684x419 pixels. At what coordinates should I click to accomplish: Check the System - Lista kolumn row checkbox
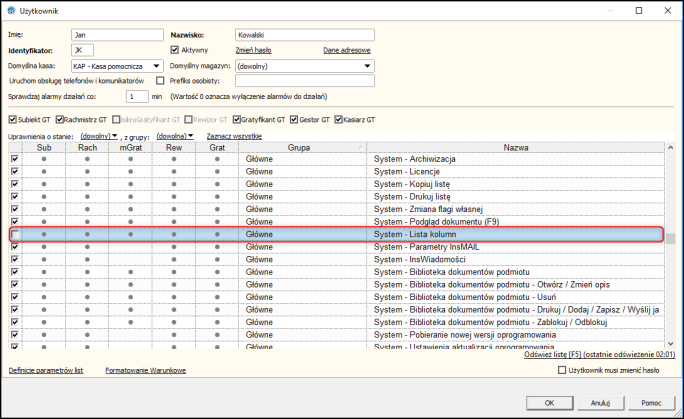click(x=15, y=235)
